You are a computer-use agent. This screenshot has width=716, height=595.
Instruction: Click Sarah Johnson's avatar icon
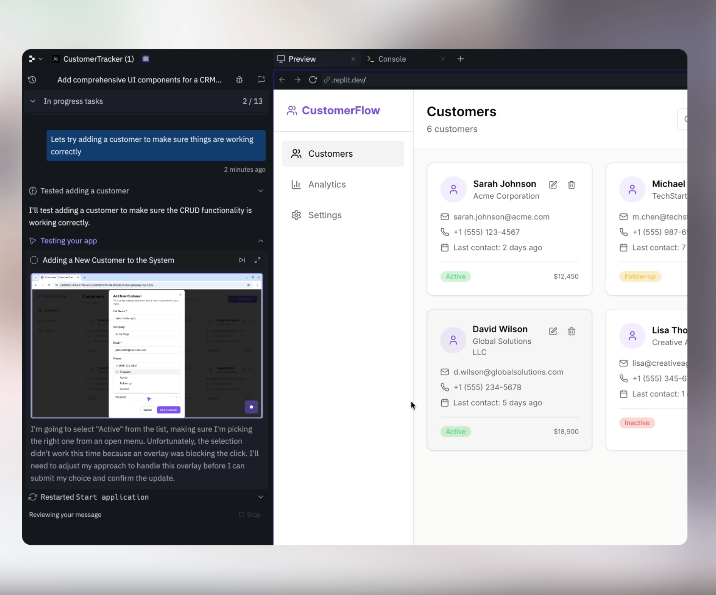click(453, 190)
